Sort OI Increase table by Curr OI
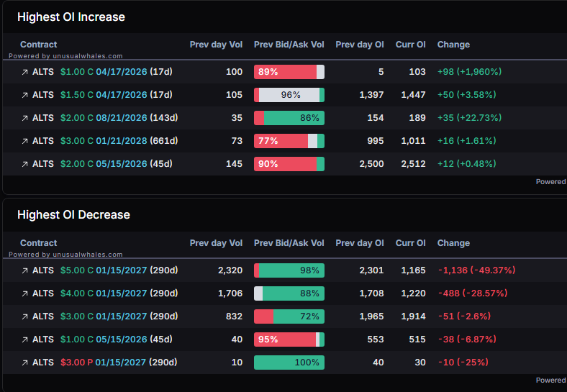 (x=410, y=45)
